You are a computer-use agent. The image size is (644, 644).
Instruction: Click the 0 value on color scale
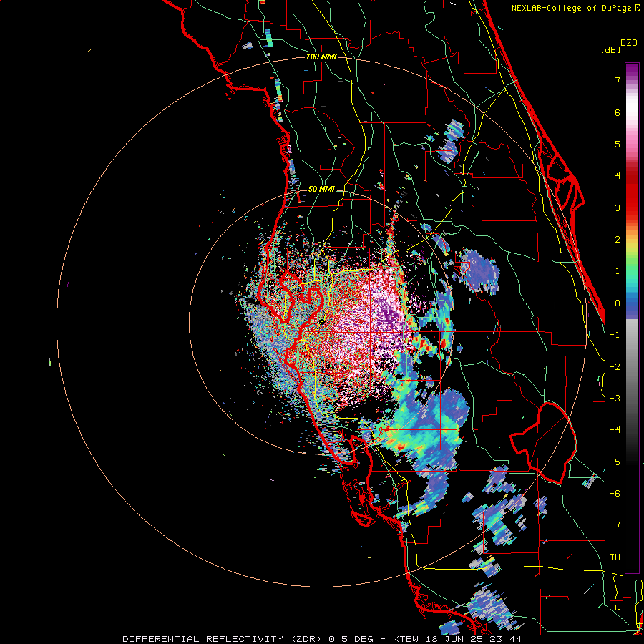618,303
